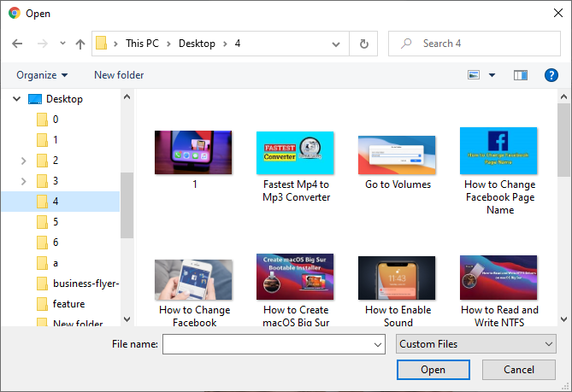Collapse the Desktop tree node

coord(16,99)
